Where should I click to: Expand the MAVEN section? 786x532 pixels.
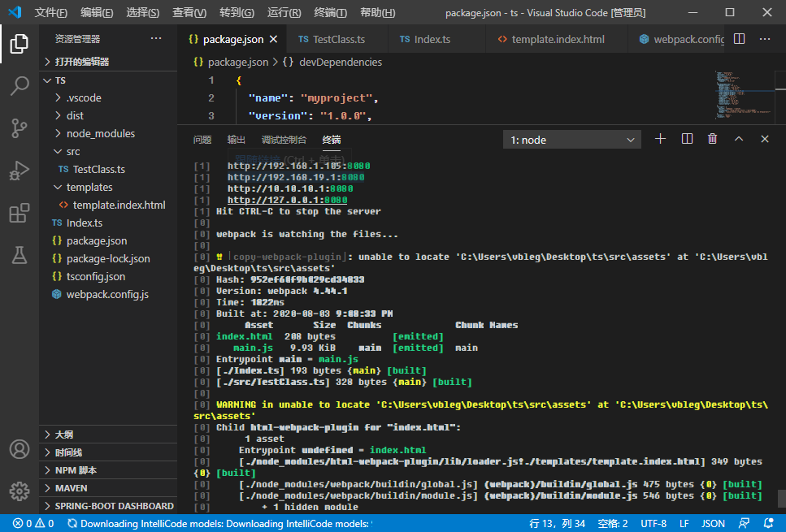coord(108,488)
